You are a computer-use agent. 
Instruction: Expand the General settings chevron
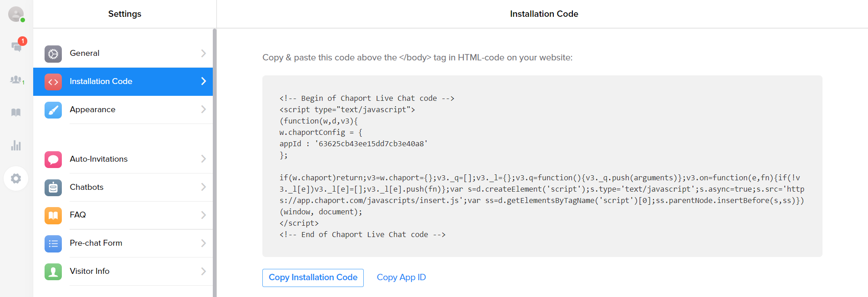coord(203,53)
